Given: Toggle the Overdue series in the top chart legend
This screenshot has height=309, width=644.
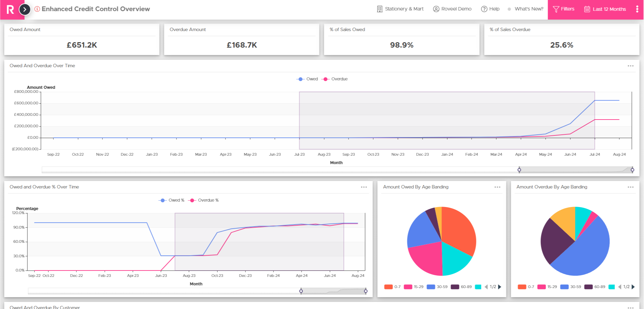Looking at the screenshot, I should click(334, 79).
